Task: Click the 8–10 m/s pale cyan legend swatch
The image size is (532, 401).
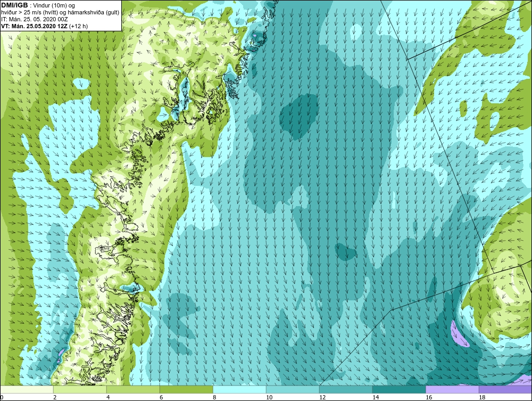Action: [239, 389]
